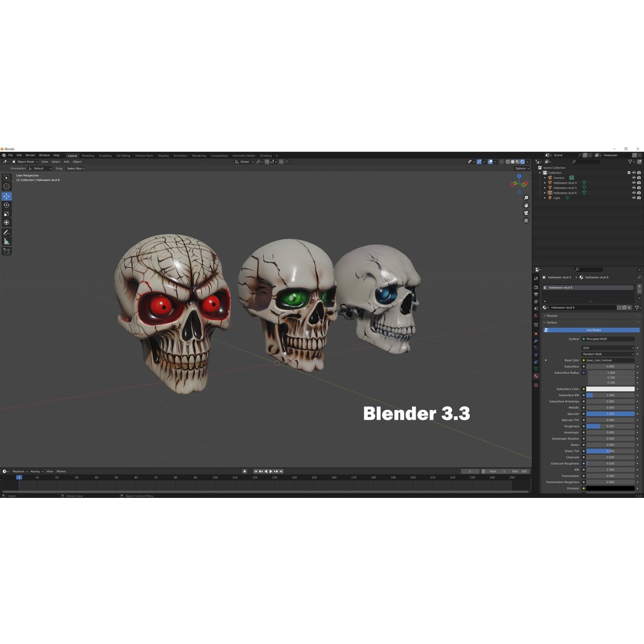Select the Add Cube tool
Image resolution: width=644 pixels, height=644 pixels.
tap(7, 251)
